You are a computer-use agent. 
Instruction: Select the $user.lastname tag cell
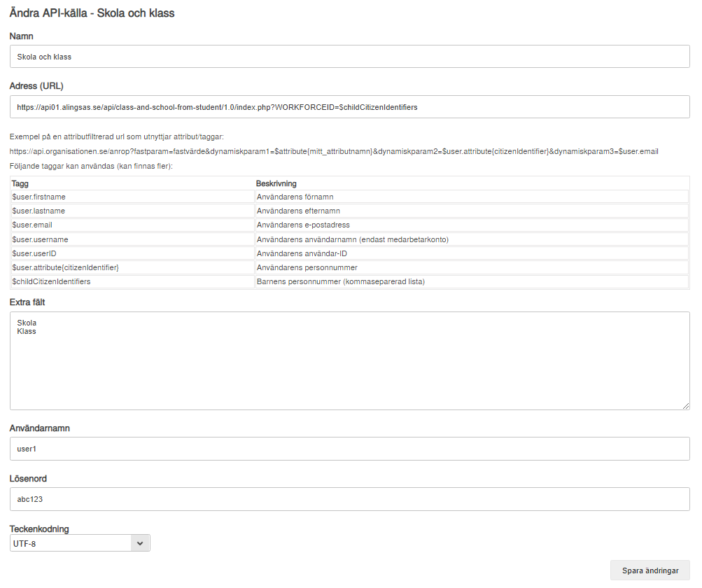tap(133, 211)
